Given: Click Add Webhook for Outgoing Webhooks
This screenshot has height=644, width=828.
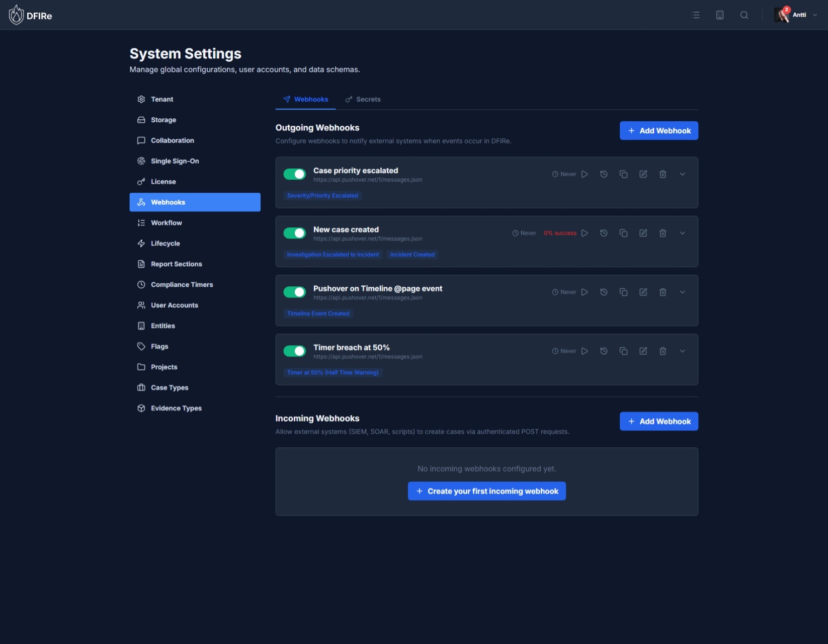Looking at the screenshot, I should [x=658, y=130].
